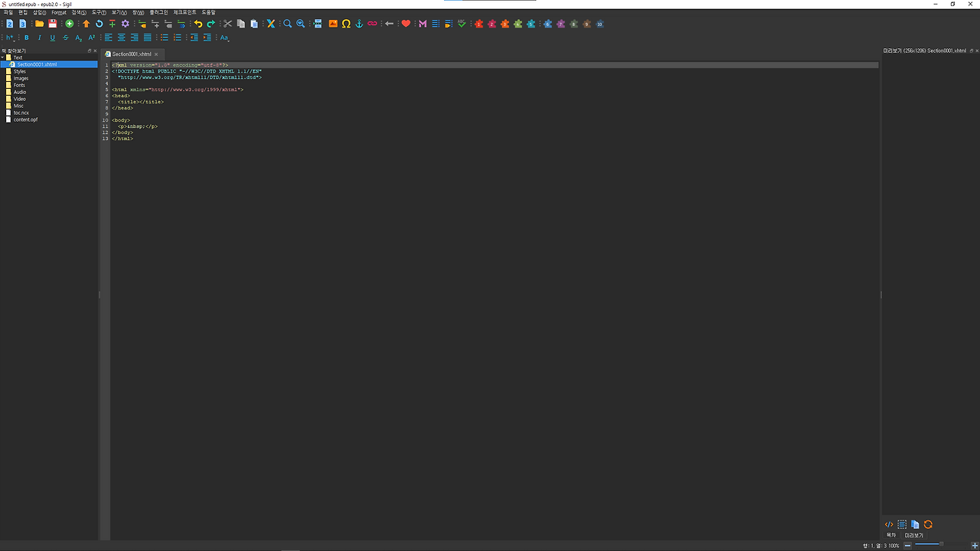
Task: Click the zoom in plus button
Action: click(973, 545)
